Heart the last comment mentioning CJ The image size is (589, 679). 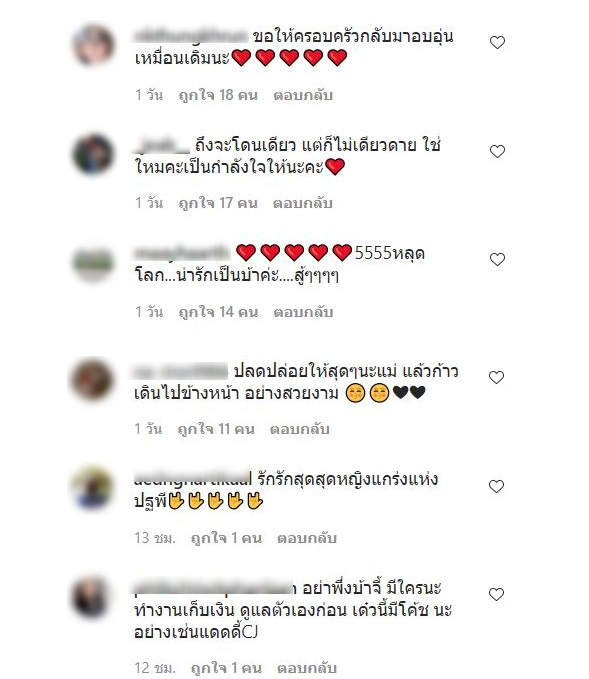(496, 595)
